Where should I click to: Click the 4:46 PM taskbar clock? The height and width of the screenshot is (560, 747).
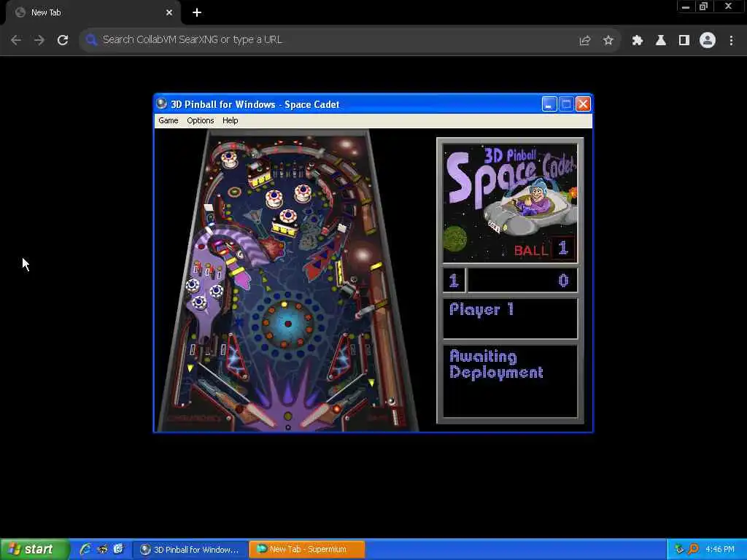tap(720, 549)
